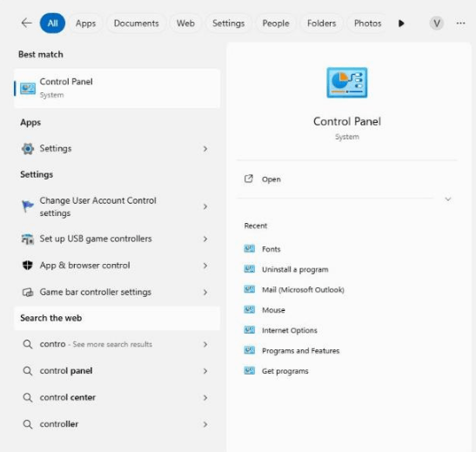The image size is (476, 452).
Task: Click the magnifier icon beside control panel
Action: click(28, 371)
